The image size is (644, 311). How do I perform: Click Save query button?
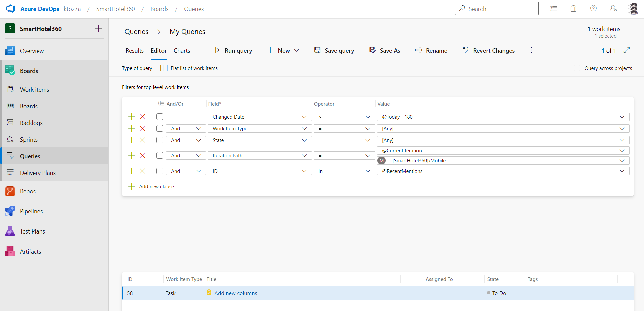point(334,50)
